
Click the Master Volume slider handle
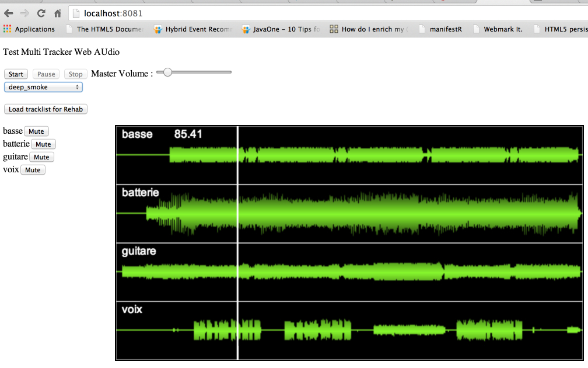[167, 72]
